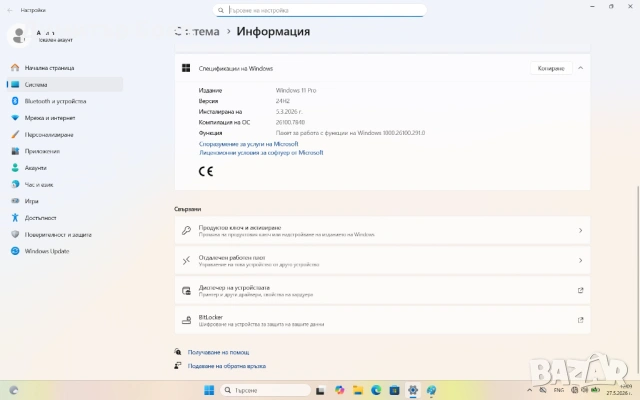Select the 24H2 version value

(282, 101)
